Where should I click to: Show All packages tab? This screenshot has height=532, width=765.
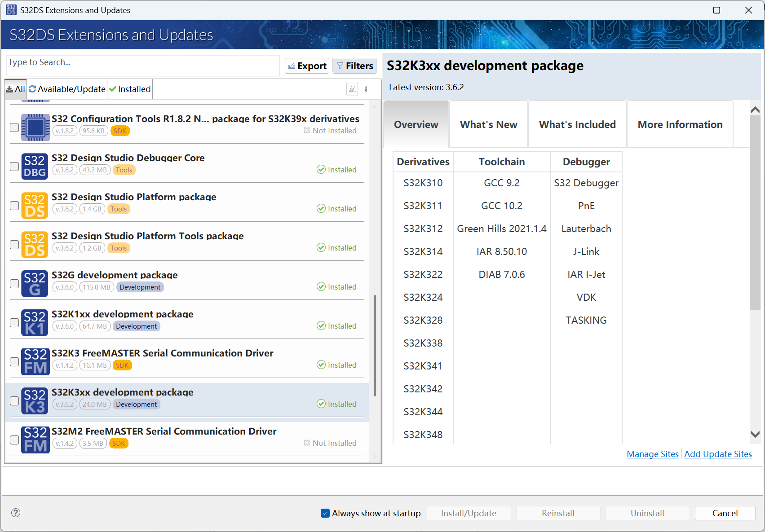tap(16, 89)
